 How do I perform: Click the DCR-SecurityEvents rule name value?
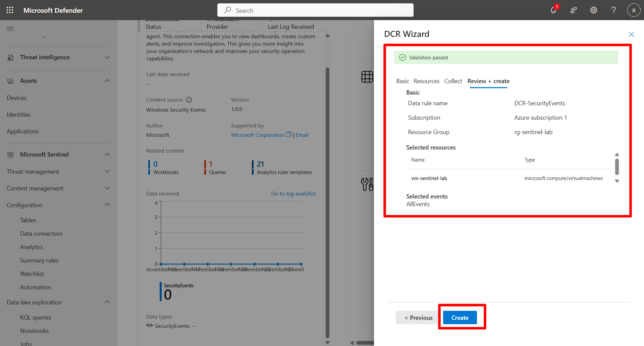pos(540,103)
